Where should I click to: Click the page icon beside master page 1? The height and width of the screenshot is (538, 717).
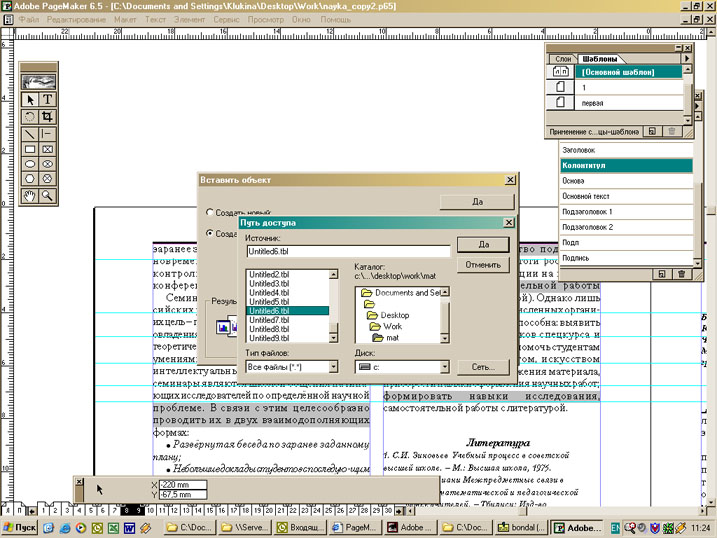click(561, 87)
